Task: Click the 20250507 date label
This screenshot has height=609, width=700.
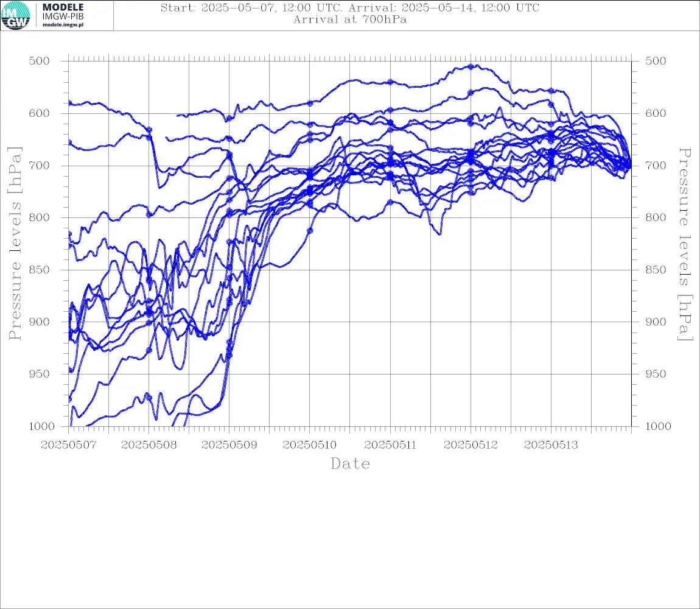Action: (x=68, y=445)
